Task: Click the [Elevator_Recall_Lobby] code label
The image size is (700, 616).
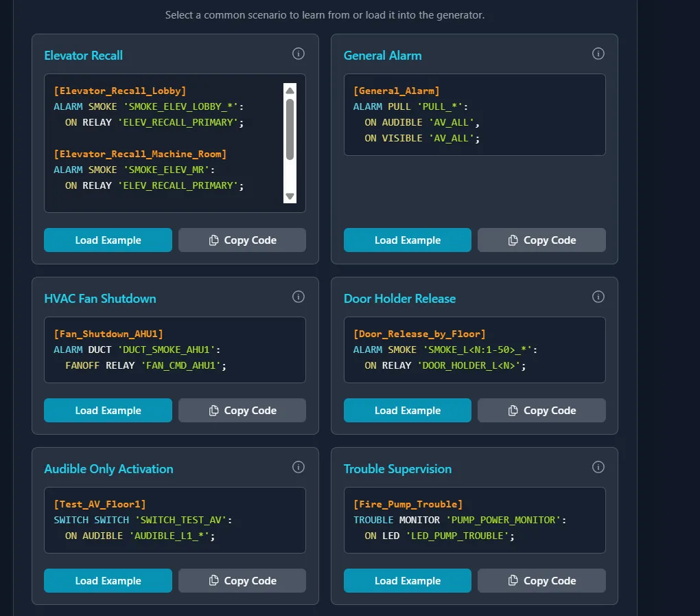Action: tap(119, 91)
